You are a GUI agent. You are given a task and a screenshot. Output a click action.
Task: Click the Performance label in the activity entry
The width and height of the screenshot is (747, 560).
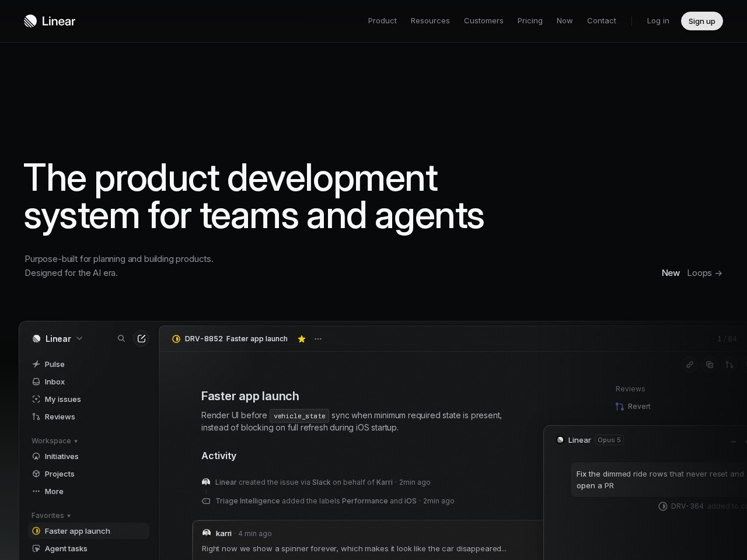(365, 501)
